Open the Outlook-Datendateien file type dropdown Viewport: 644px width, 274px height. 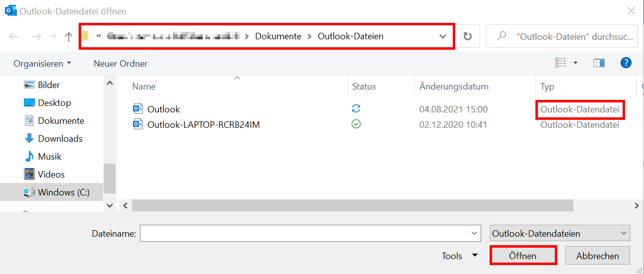point(560,233)
